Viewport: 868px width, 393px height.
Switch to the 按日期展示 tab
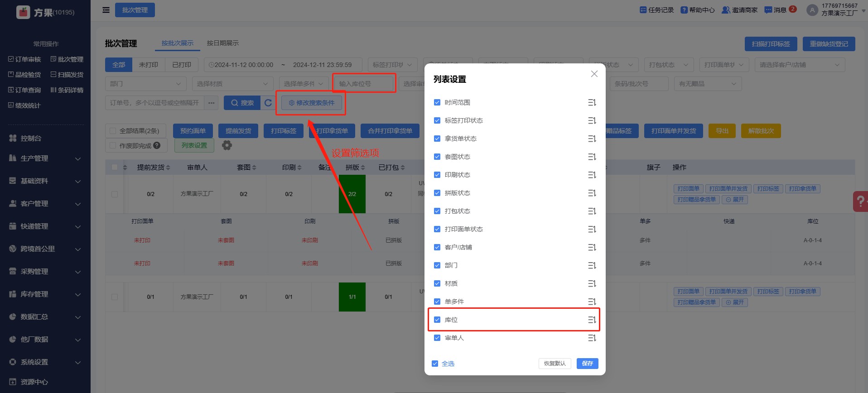(223, 43)
